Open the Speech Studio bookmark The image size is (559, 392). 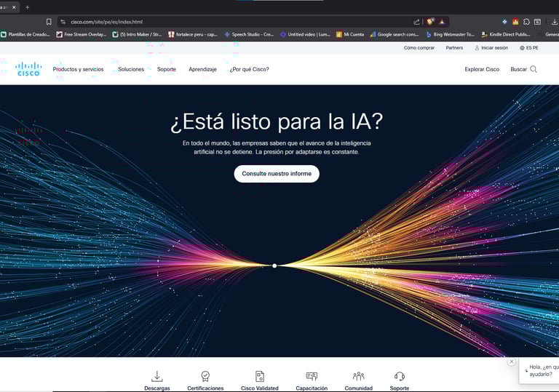pyautogui.click(x=249, y=35)
